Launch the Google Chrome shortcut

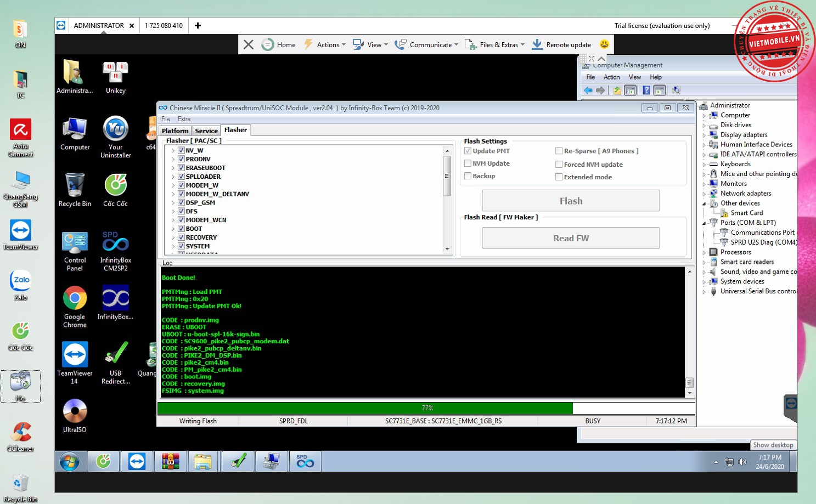(x=75, y=307)
